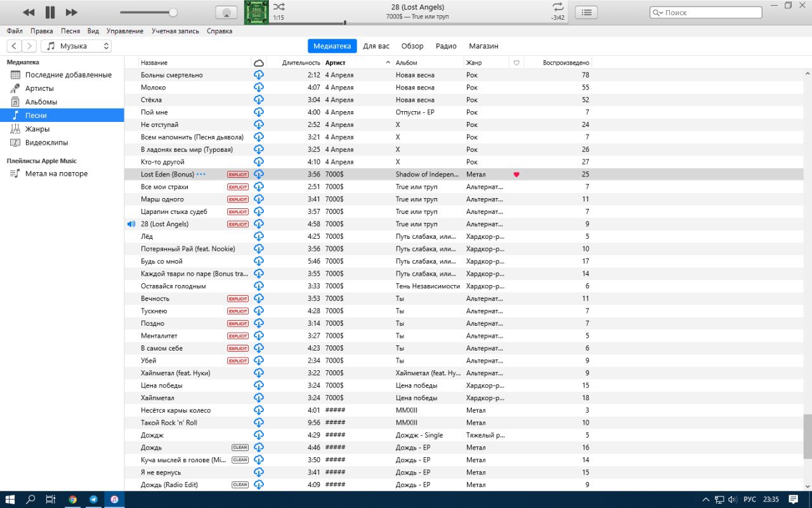Sort by the Воспроизведено column header

pyautogui.click(x=558, y=62)
